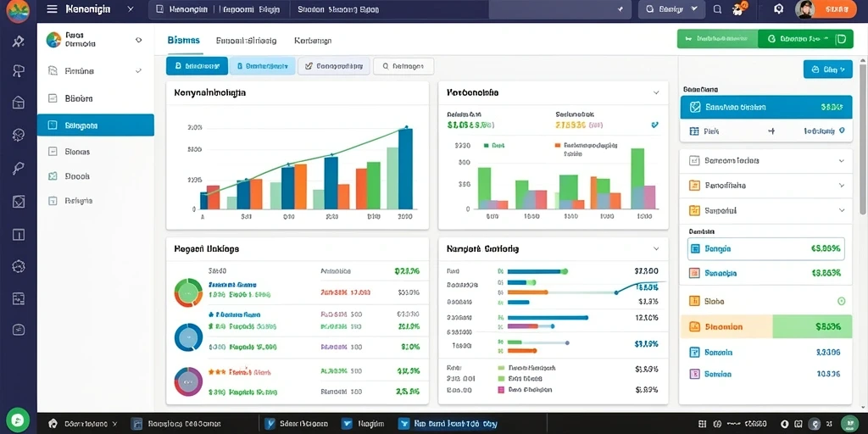Open the Banigr dropdown in the top bar
Viewport: 868px width, 434px height.
671,9
